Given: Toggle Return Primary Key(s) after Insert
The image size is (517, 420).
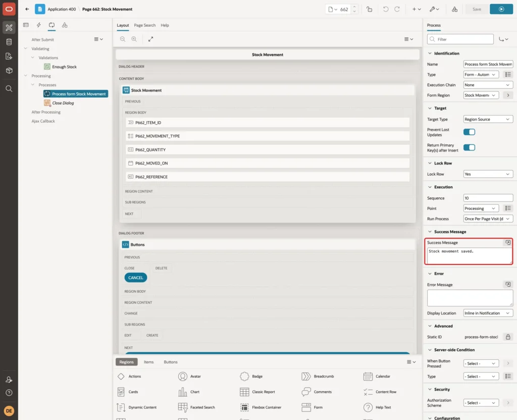Looking at the screenshot, I should click(469, 147).
